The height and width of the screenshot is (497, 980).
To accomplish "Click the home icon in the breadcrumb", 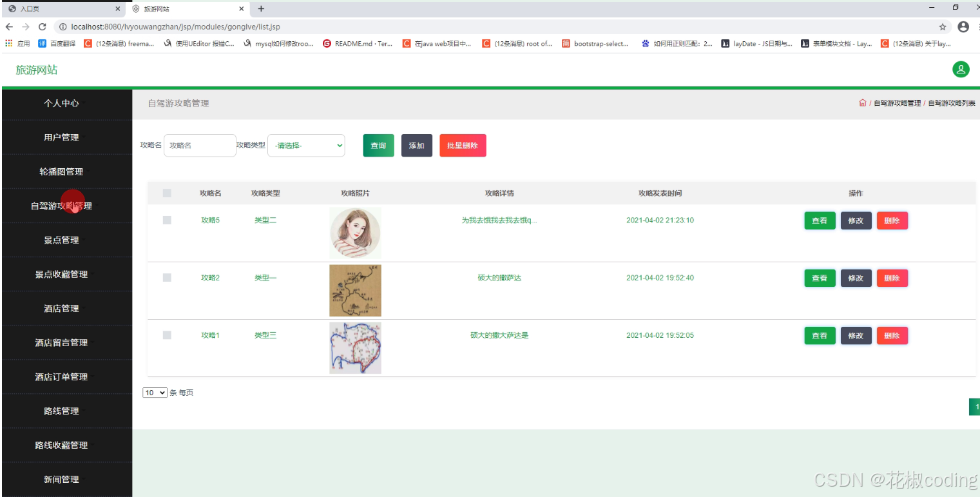I will 862,102.
